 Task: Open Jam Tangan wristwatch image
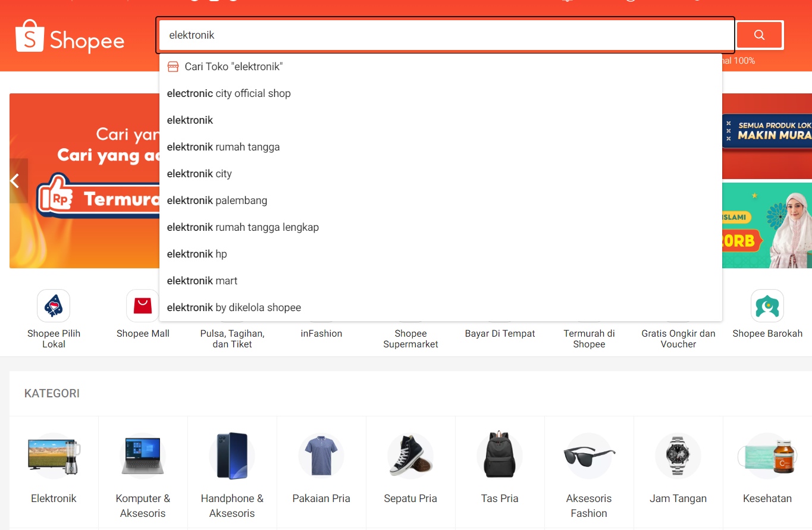coord(678,456)
